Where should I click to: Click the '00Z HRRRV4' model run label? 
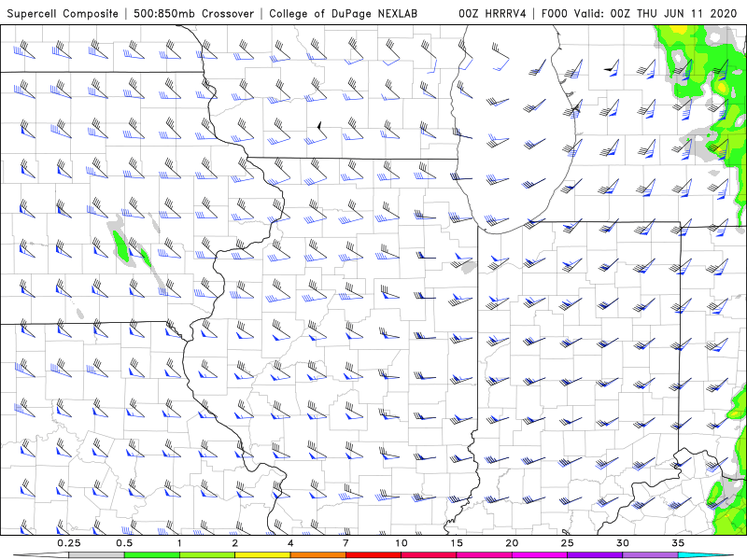click(x=492, y=14)
